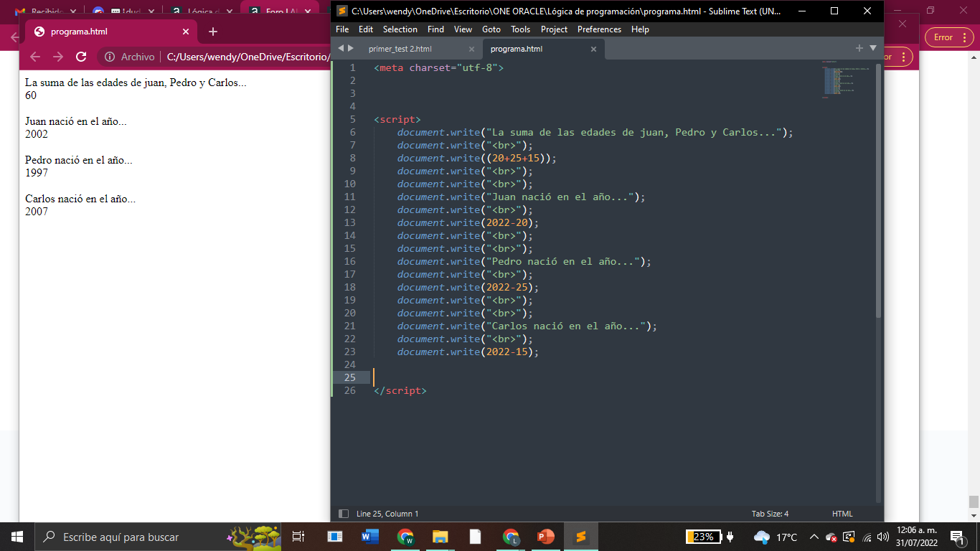Add a new tab with plus icon in Sublime
980x551 pixels.
pos(859,48)
